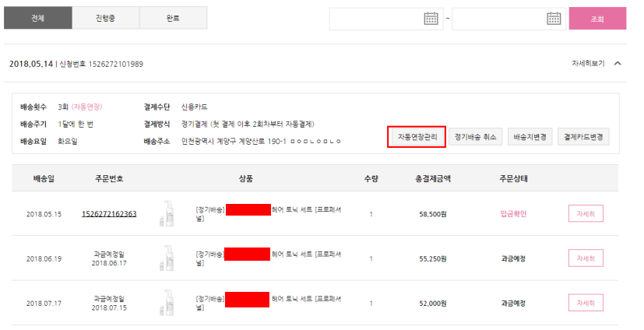Open the start date calendar icon
The width and height of the screenshot is (644, 330).
pyautogui.click(x=431, y=19)
